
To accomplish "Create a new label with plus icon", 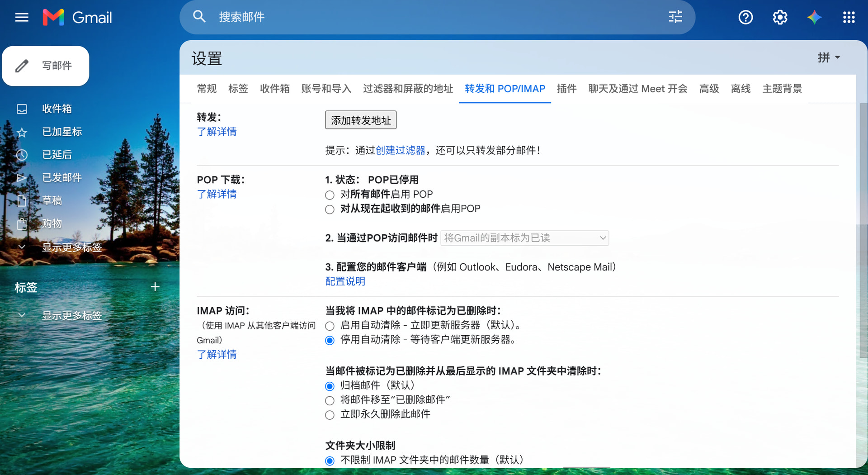I will pos(155,287).
